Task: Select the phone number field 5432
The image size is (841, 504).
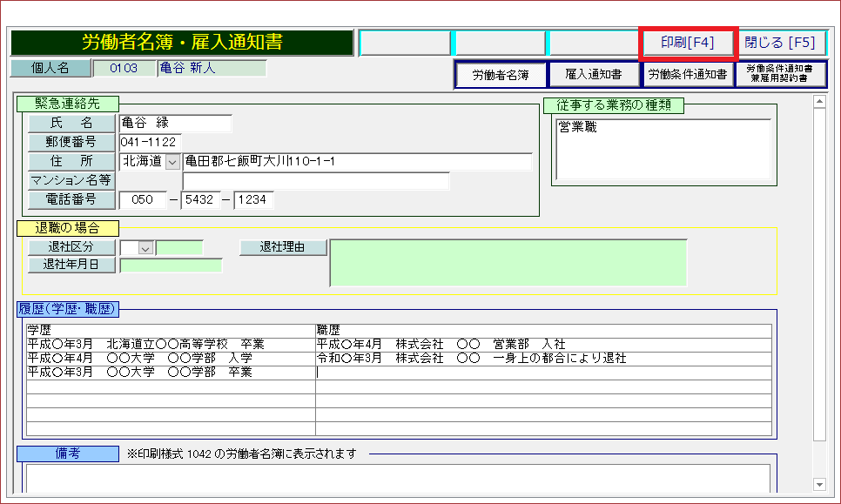Action: pos(203,200)
